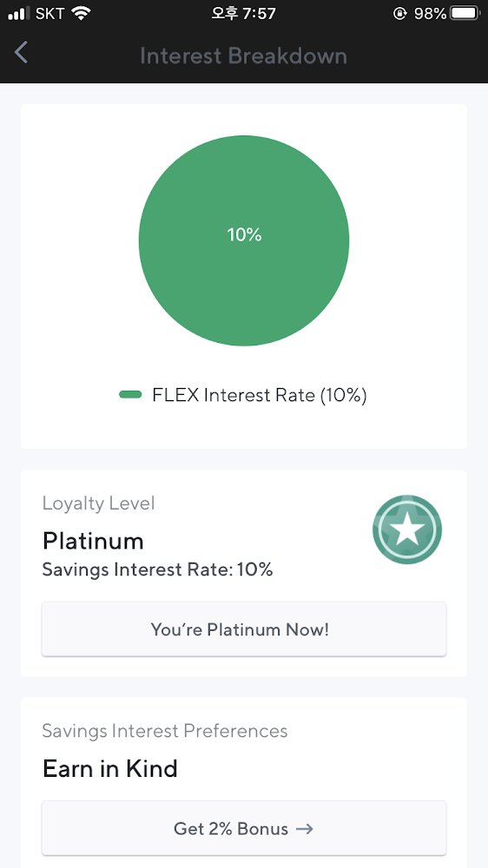Tap the rotation lock status icon
Viewport: 488px width, 868px height.
399,13
